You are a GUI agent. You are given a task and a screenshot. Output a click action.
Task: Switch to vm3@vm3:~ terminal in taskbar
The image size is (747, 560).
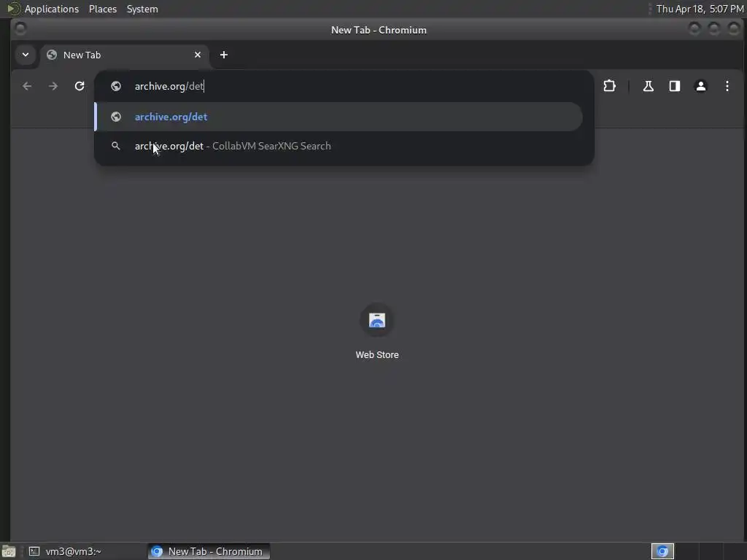coord(86,551)
